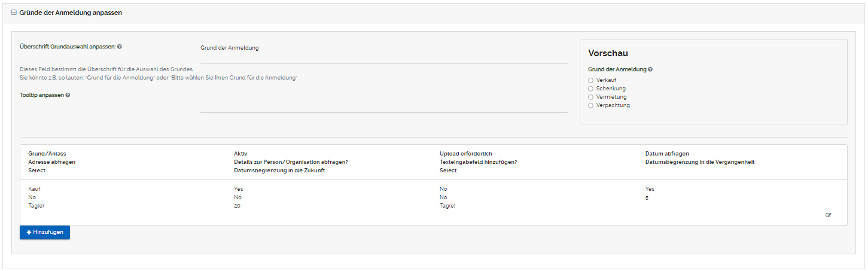
Task: Click the Datum abfragen column header
Action: [x=667, y=154]
